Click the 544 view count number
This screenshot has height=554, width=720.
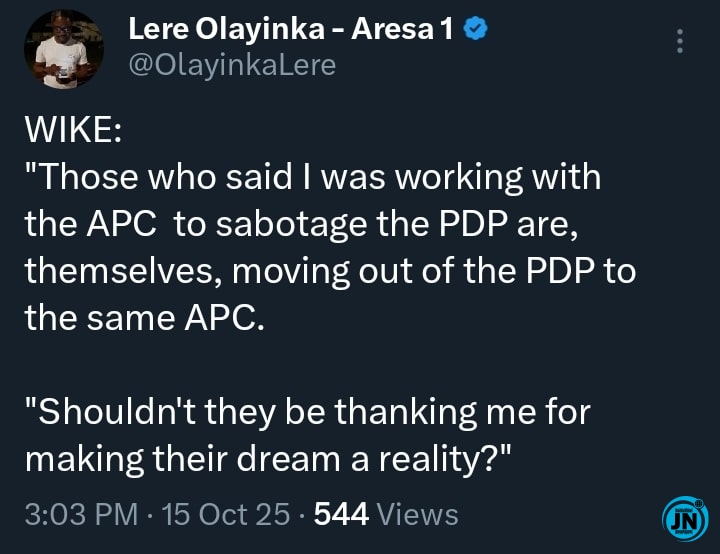(341, 515)
